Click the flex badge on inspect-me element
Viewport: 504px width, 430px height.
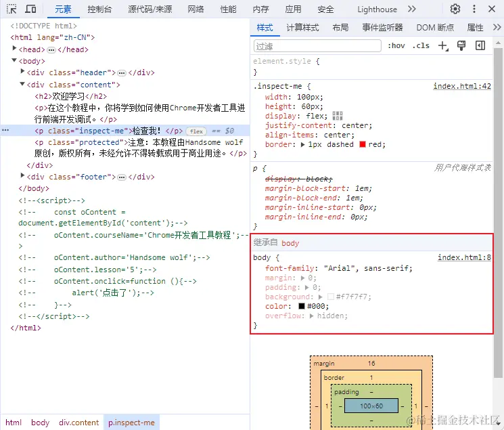point(196,131)
